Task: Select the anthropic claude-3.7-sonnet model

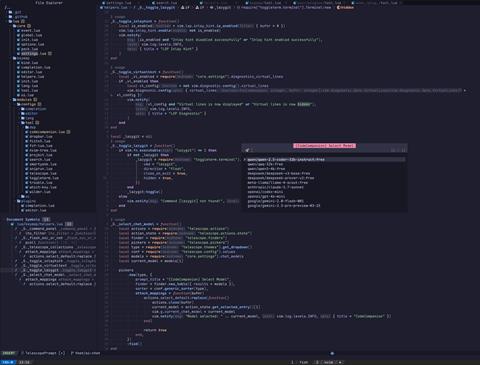Action: [275, 187]
